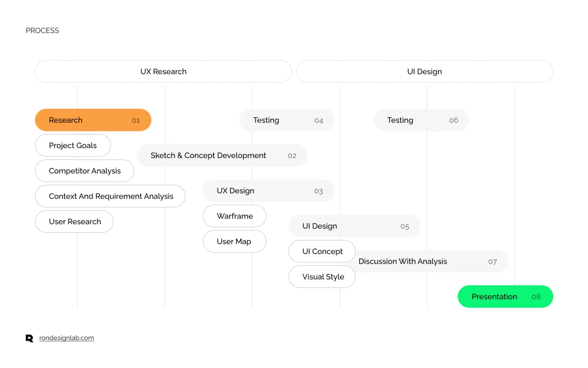Expand the UI Design grouping
588x368 pixels.
424,71
